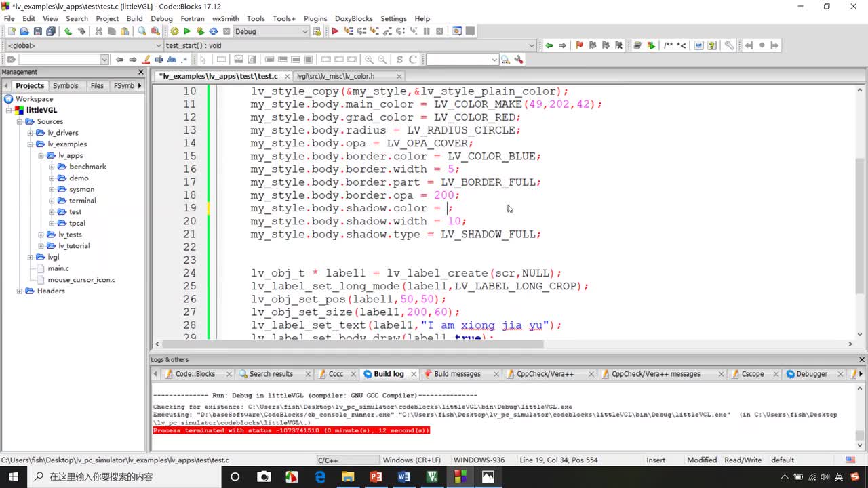
Task: Switch to the Symbols management tab
Action: tap(66, 85)
